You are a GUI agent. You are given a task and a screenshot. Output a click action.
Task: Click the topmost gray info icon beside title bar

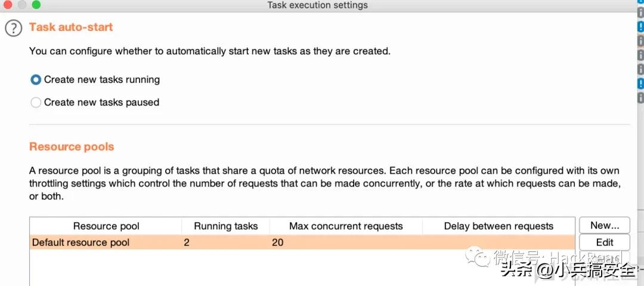click(640, 13)
